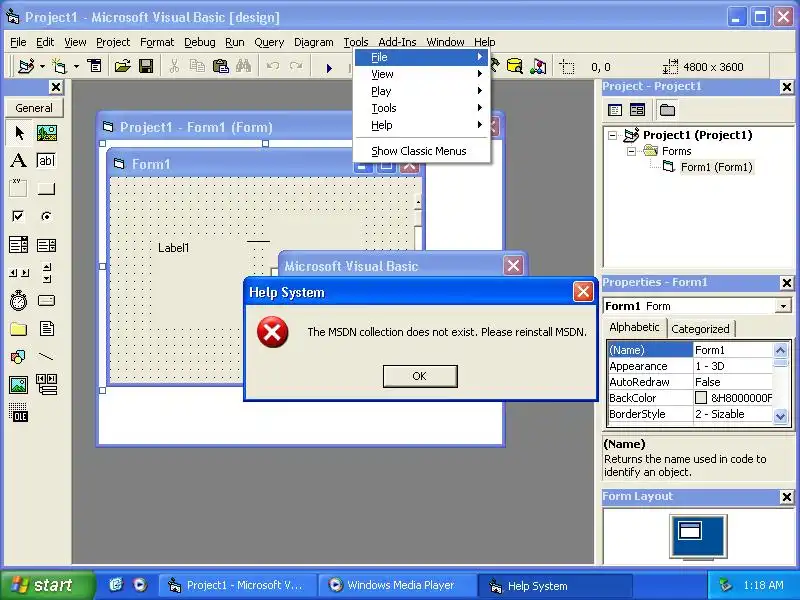
Task: Expand the Tools submenu in popup menu
Action: point(422,108)
